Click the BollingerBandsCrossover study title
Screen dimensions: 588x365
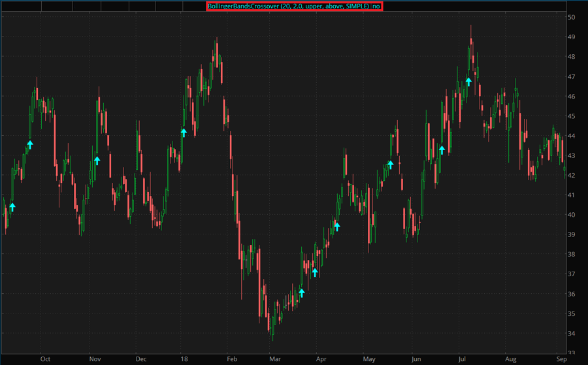pos(288,6)
